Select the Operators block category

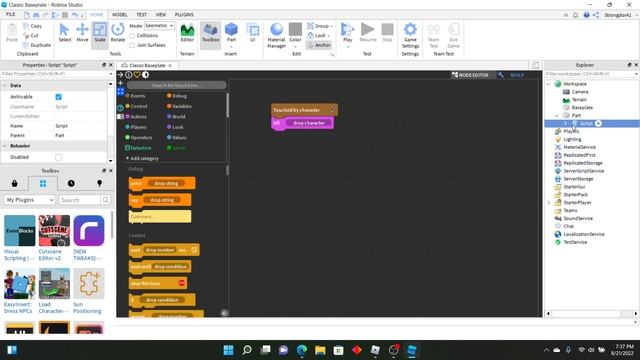pos(138,138)
